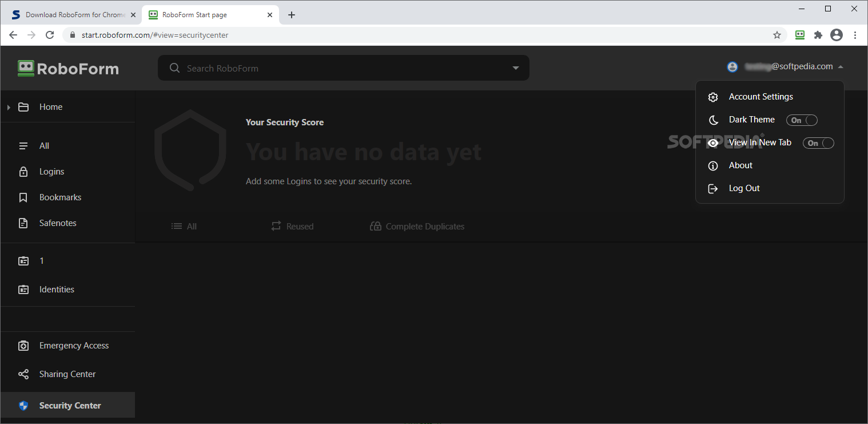
Task: Expand the Home folder tree arrow
Action: click(x=9, y=107)
